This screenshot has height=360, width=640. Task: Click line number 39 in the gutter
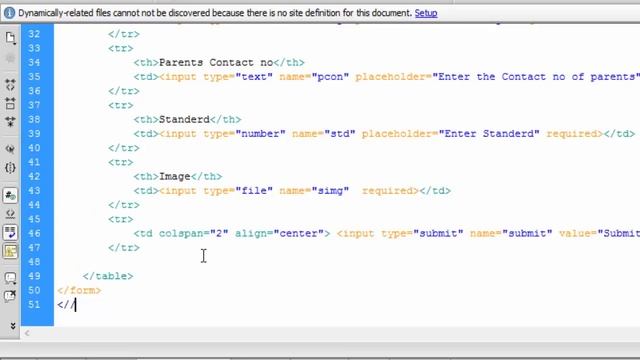34,134
